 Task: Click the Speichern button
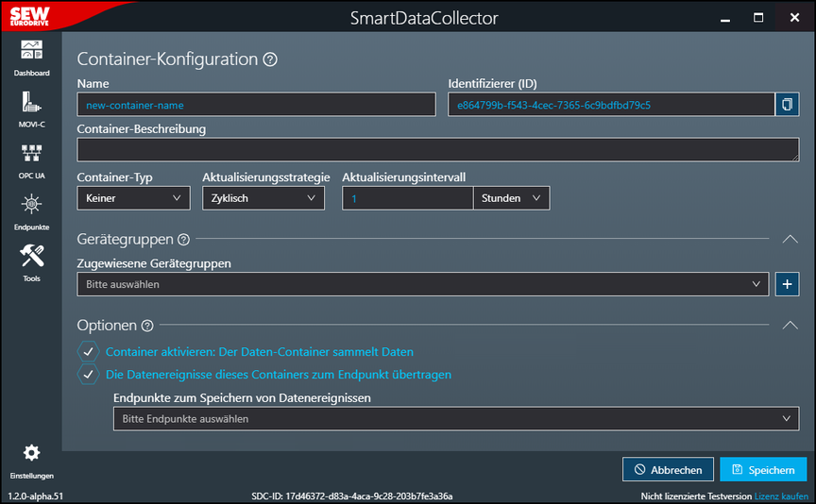coord(763,470)
